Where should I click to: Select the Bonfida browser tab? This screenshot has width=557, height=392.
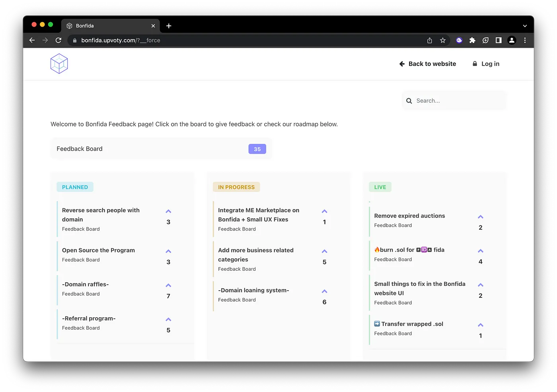(110, 26)
